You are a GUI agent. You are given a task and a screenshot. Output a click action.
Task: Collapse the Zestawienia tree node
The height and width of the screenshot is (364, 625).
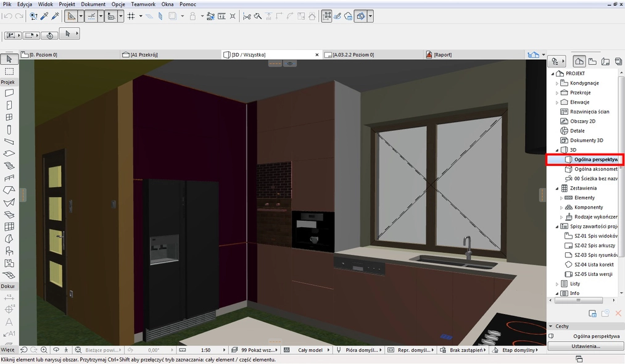557,188
